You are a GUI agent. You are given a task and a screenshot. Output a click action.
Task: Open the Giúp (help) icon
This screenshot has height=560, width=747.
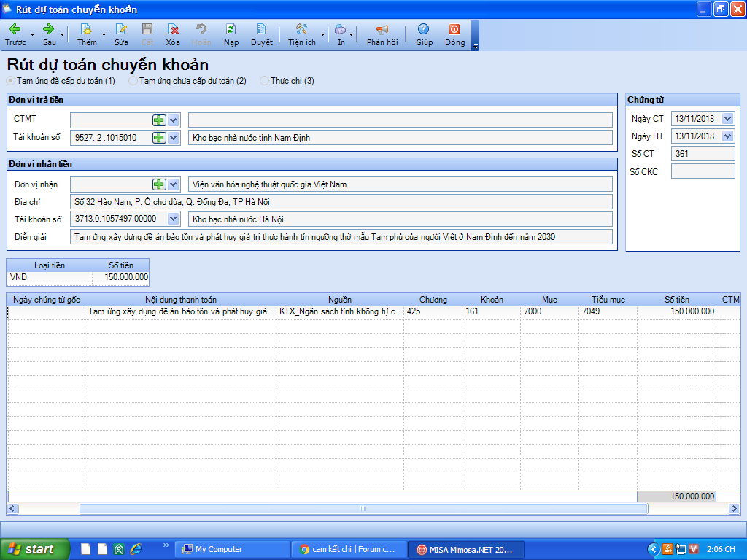pyautogui.click(x=424, y=30)
